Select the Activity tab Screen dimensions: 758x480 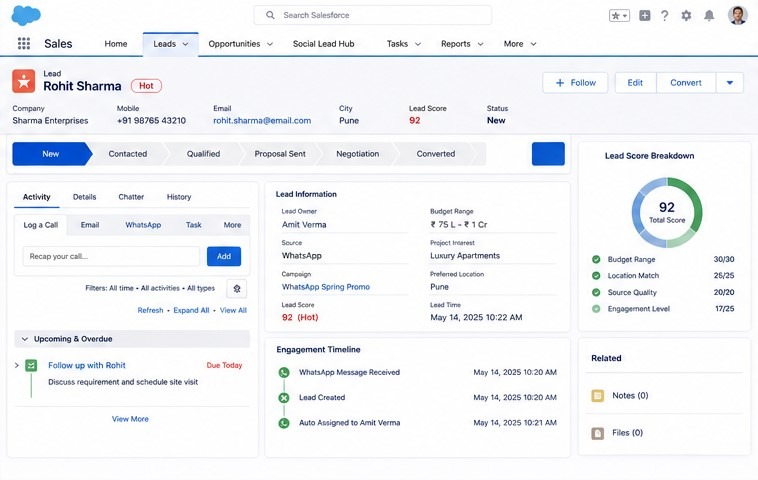(37, 197)
